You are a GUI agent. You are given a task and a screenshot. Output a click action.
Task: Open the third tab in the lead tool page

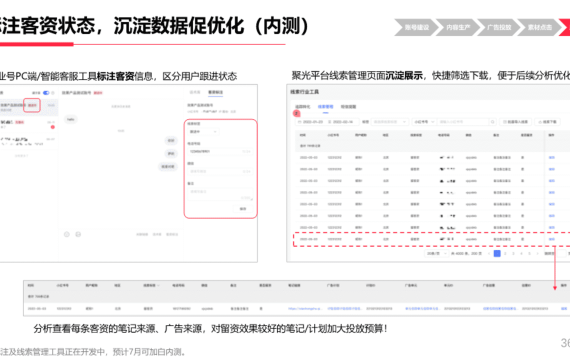[348, 107]
